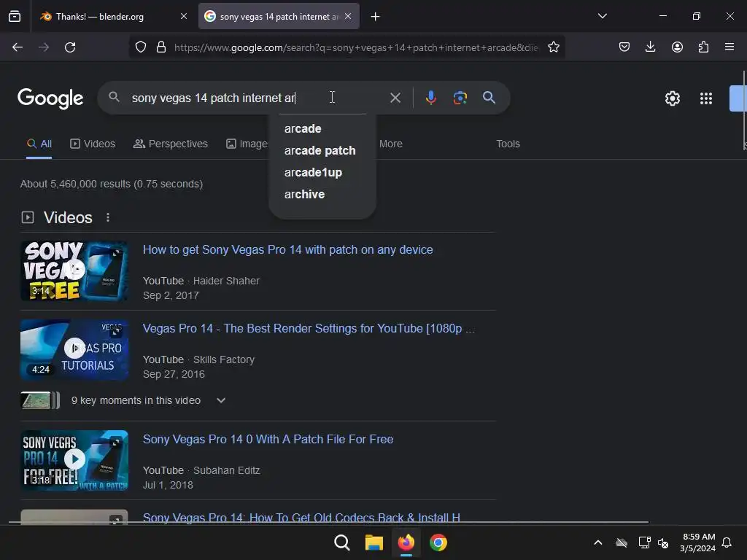This screenshot has height=560, width=747.
Task: Open the Google apps grid
Action: (706, 98)
